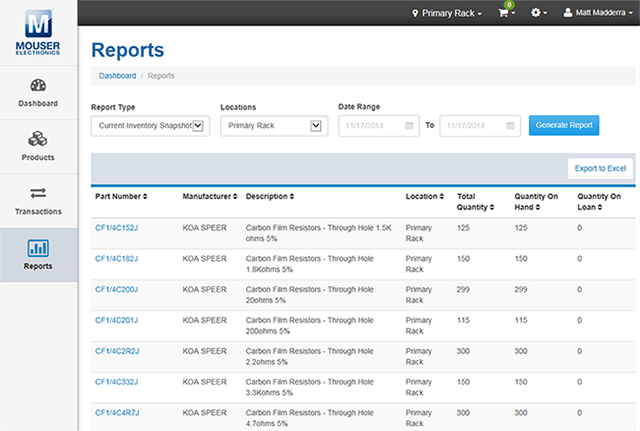Click the Reports bar chart icon
The width and height of the screenshot is (640, 431).
coord(38,247)
